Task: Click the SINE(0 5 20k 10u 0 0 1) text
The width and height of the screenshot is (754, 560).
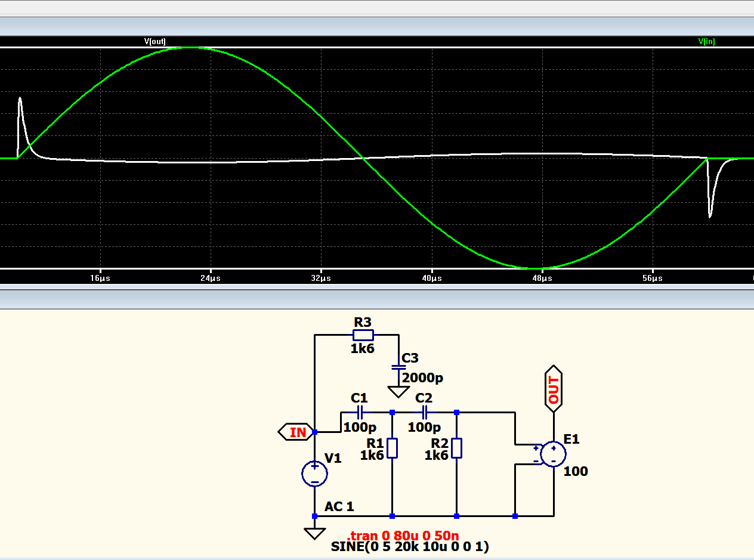Action: pyautogui.click(x=410, y=546)
